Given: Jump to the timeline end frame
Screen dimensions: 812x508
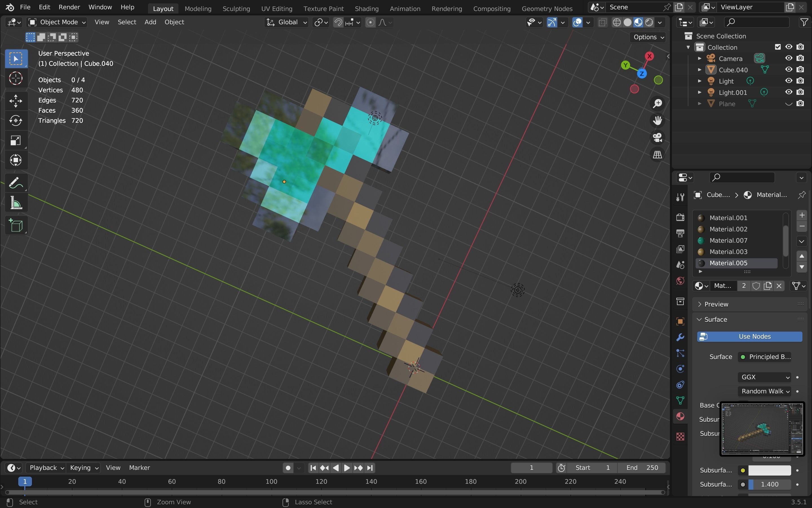Looking at the screenshot, I should 370,468.
